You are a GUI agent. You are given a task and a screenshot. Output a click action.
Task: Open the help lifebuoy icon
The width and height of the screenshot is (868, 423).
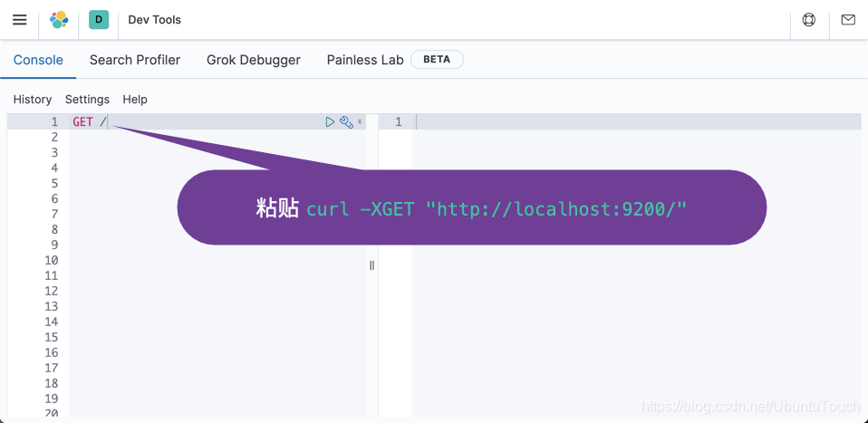(809, 20)
